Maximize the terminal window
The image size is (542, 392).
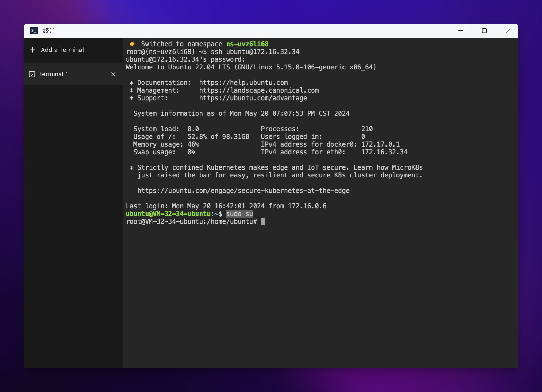(484, 31)
